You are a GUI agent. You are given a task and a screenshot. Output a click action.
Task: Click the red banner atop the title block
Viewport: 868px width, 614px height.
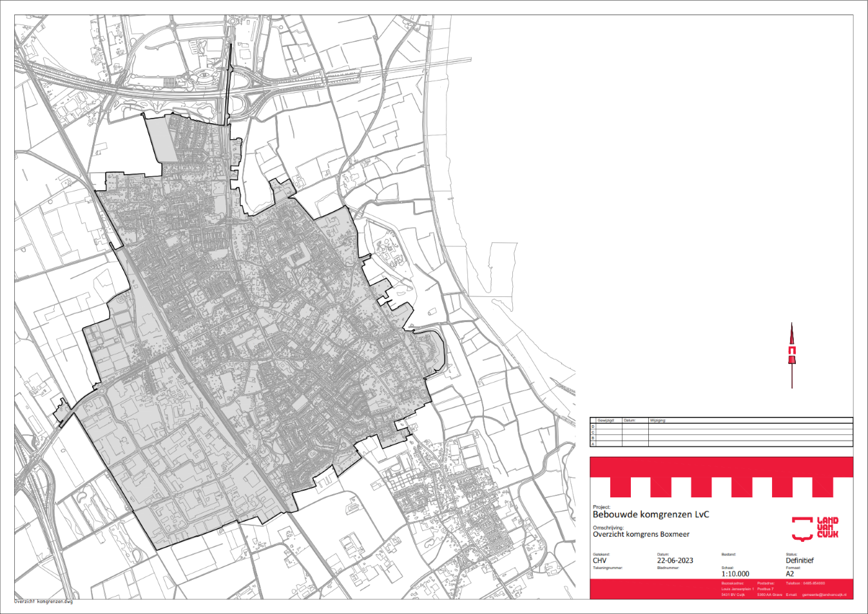pos(721,467)
